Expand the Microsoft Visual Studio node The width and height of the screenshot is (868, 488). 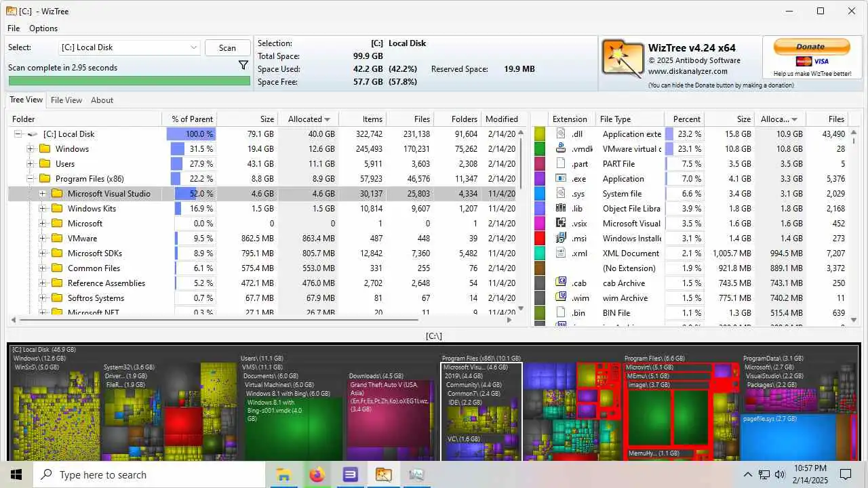(43, 194)
